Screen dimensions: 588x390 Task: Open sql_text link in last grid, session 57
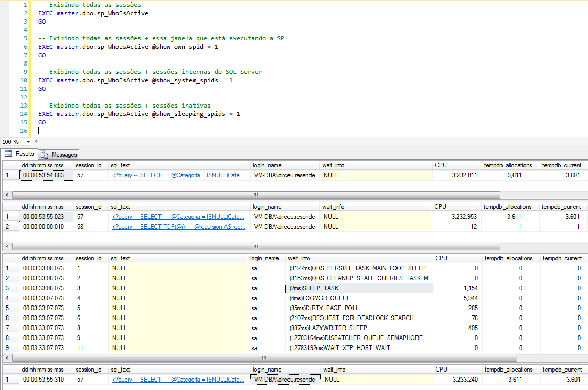click(178, 380)
